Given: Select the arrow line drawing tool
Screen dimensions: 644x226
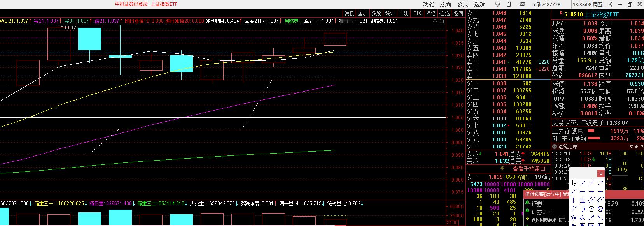Looking at the screenshot, I should (600, 183).
